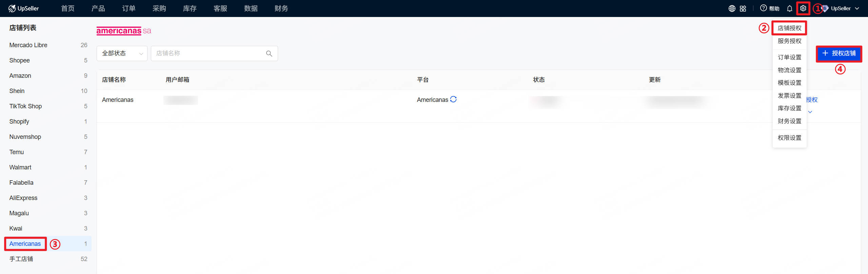Select Mercado Libre in store list
This screenshot has width=868, height=274.
pyautogui.click(x=28, y=45)
